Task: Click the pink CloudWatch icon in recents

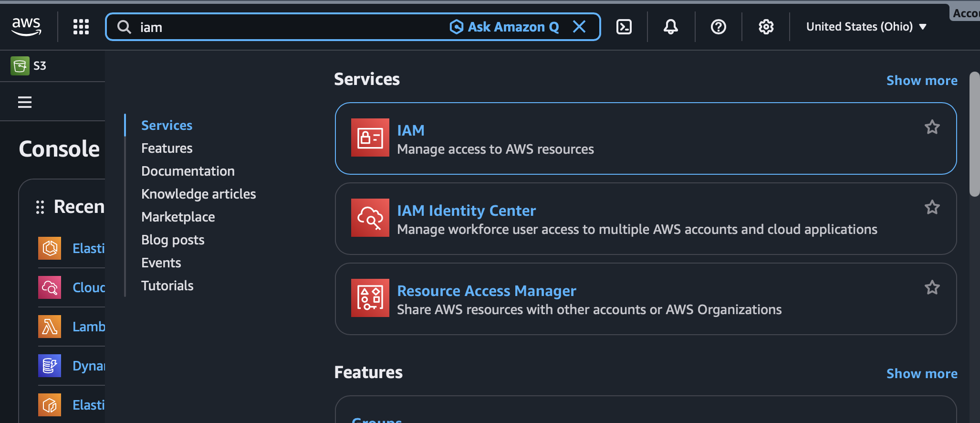Action: [50, 287]
